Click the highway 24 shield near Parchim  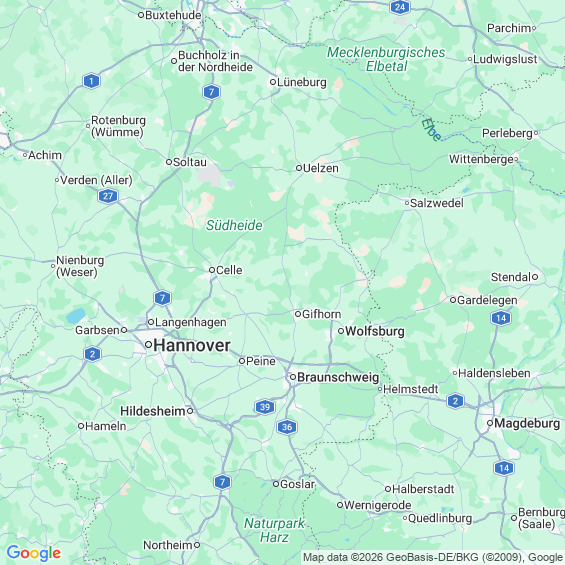point(400,7)
